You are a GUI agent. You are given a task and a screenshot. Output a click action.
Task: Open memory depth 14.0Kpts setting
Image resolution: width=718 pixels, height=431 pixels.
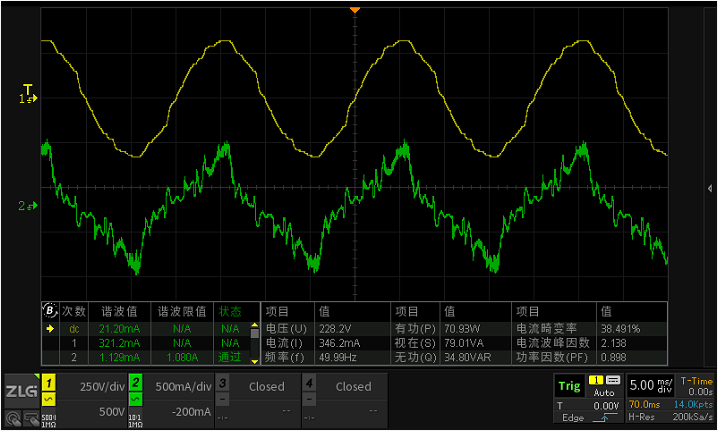693,404
